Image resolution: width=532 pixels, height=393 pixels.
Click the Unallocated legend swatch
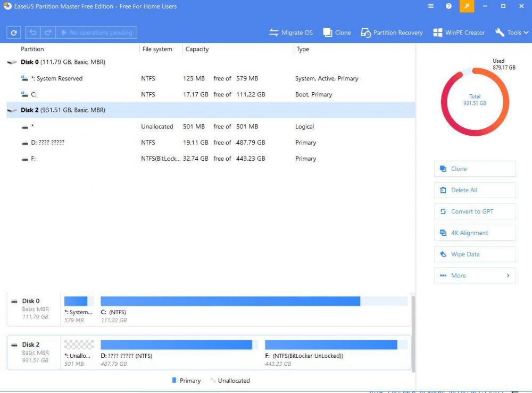(213, 380)
